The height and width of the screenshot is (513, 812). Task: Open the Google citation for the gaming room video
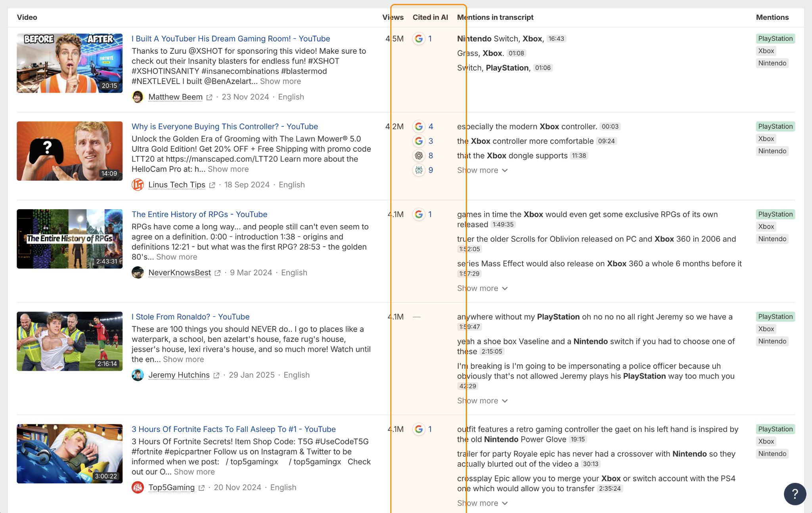coord(418,38)
